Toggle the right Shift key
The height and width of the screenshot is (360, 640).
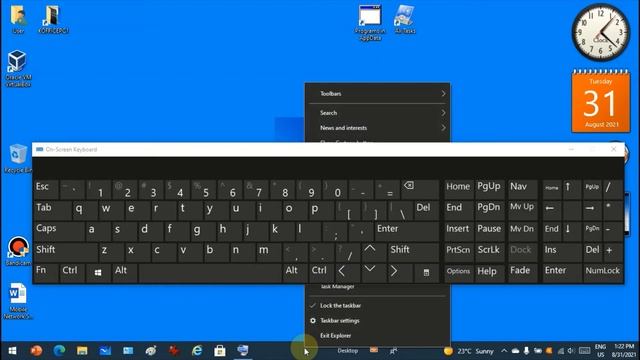413,251
